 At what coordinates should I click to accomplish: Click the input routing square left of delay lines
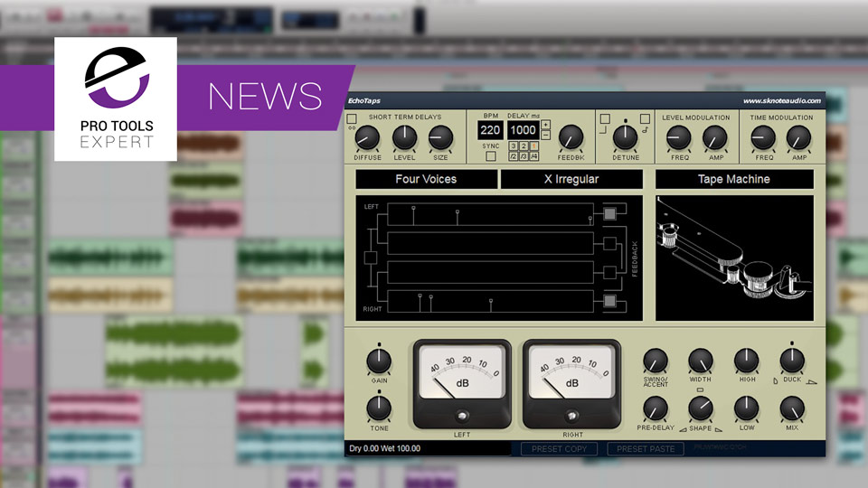(x=371, y=258)
